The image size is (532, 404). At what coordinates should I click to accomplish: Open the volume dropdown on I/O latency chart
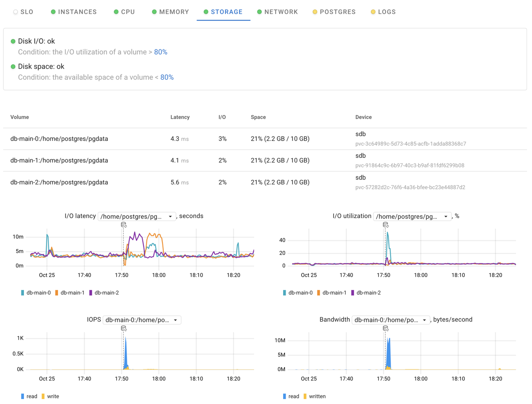(x=137, y=216)
